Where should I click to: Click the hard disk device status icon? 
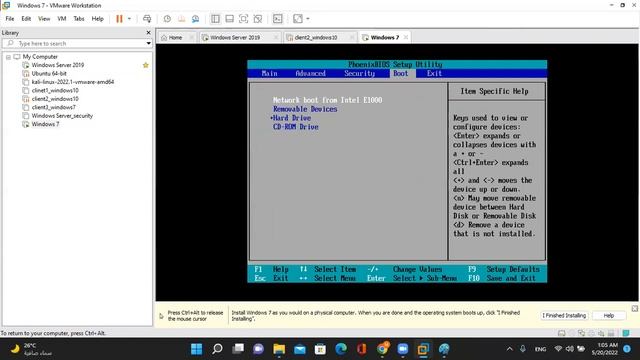(x=562, y=333)
